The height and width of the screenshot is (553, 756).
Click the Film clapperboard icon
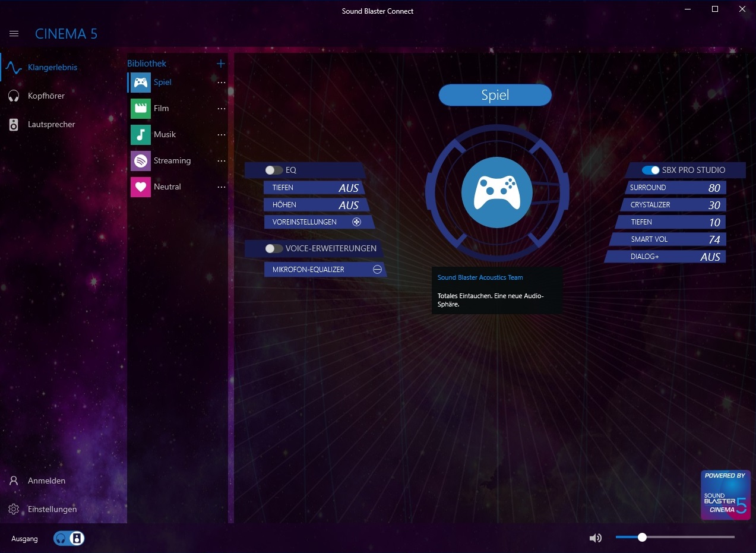(141, 109)
